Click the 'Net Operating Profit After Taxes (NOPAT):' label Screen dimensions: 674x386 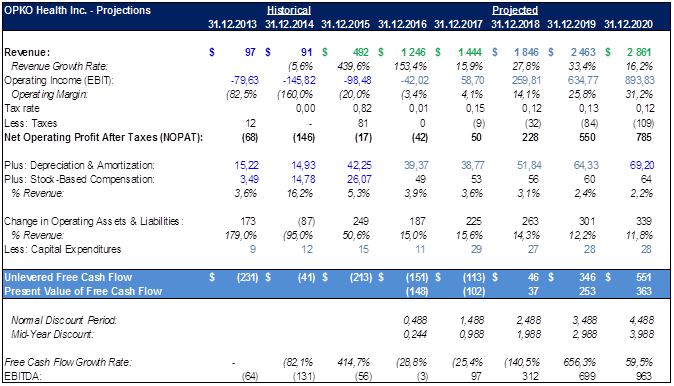tap(103, 138)
